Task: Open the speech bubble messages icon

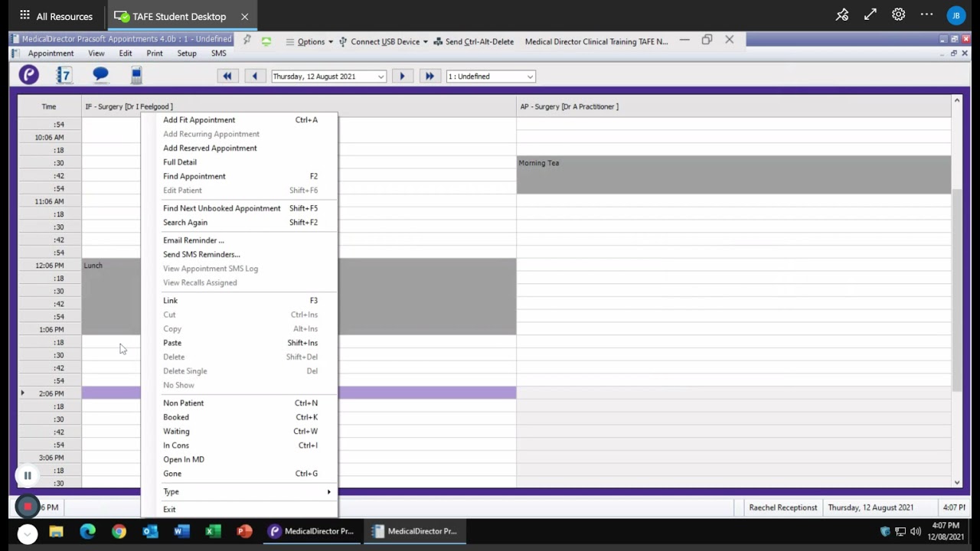Action: click(x=100, y=74)
